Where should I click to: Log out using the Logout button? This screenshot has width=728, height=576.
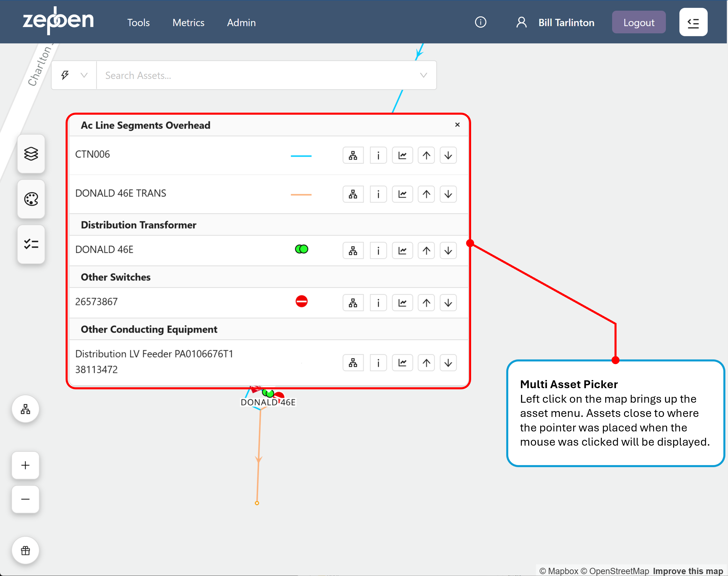[x=639, y=22]
